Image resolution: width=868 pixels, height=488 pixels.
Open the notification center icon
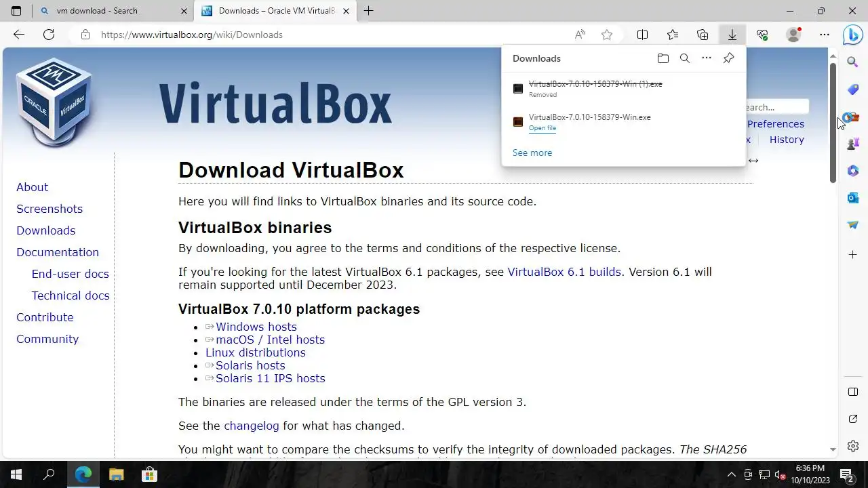click(847, 474)
